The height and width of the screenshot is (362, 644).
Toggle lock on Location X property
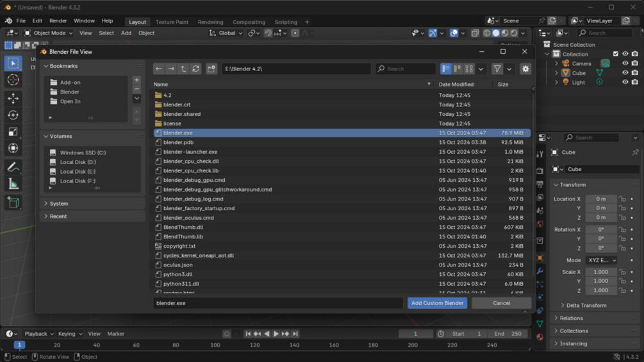click(623, 199)
